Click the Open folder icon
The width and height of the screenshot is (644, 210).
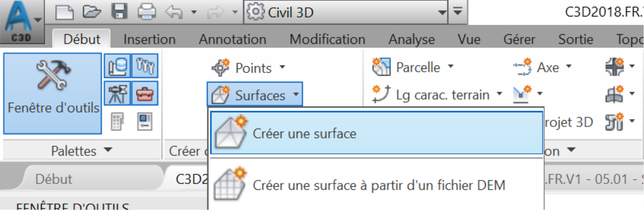(92, 12)
